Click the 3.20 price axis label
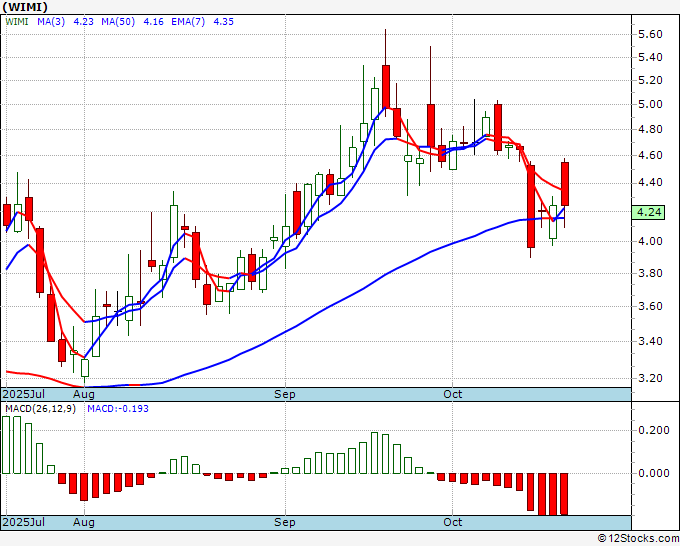This screenshot has height=546, width=680. tap(650, 378)
